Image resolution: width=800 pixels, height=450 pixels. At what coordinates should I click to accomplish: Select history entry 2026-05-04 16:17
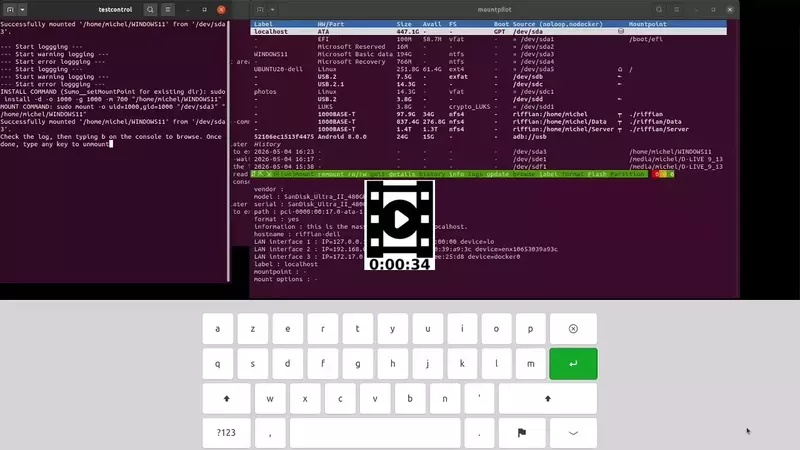click(x=488, y=159)
